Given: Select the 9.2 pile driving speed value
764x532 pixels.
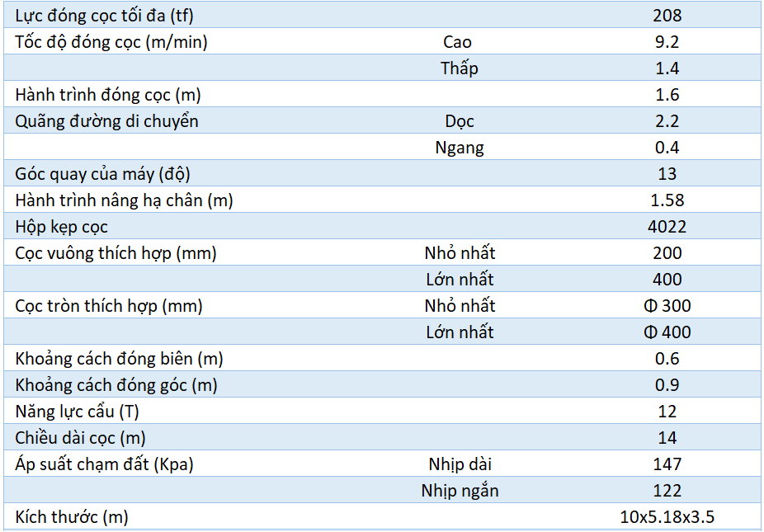Looking at the screenshot, I should pyautogui.click(x=667, y=42).
